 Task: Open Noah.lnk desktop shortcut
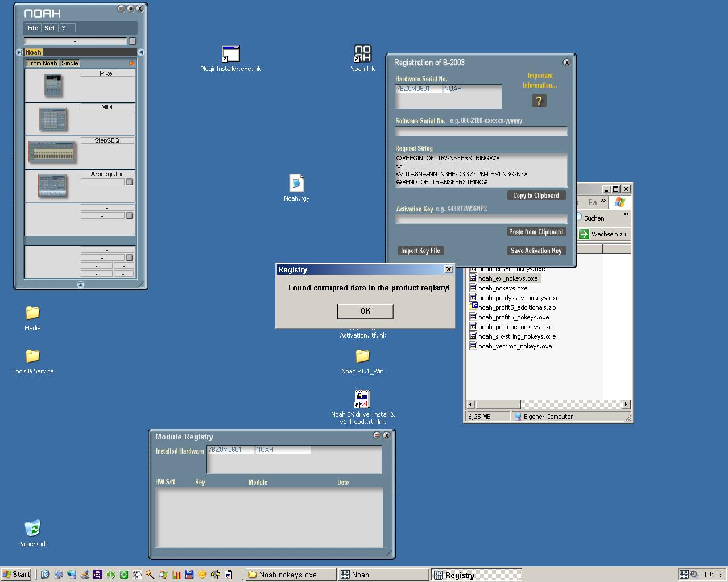click(362, 59)
